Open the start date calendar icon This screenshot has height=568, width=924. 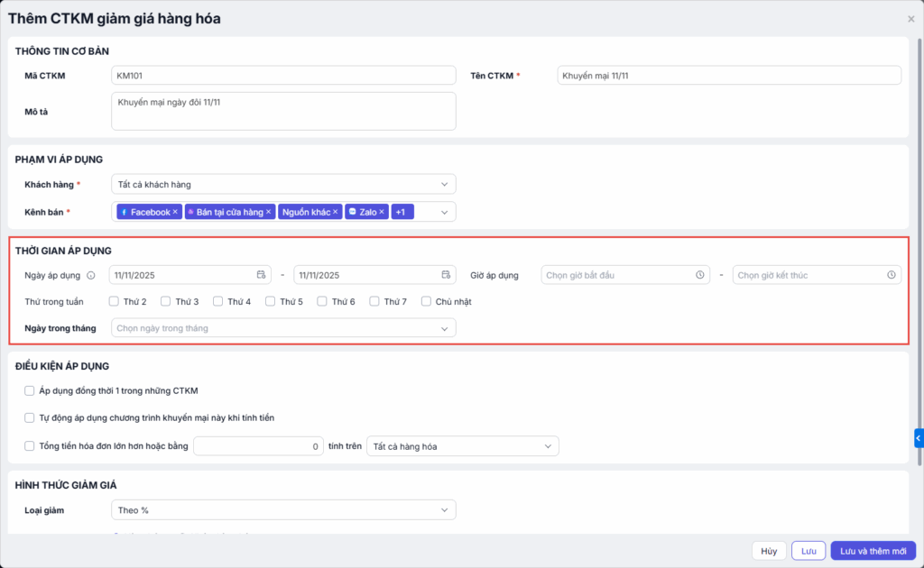point(261,275)
